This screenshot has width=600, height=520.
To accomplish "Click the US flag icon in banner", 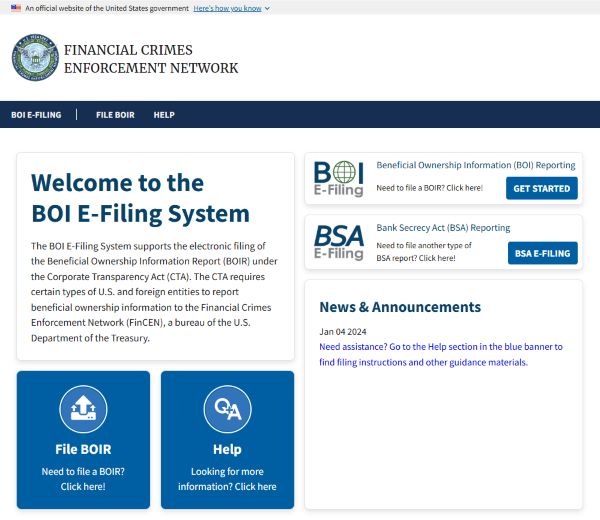I will (x=15, y=7).
